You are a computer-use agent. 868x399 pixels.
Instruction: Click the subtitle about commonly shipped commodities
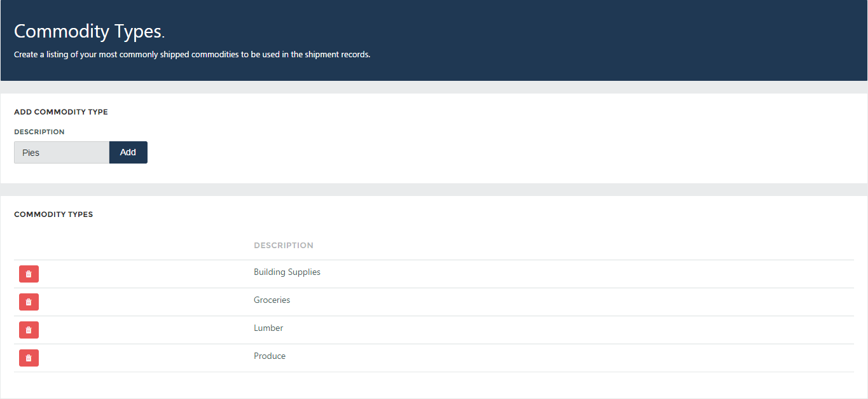coord(192,55)
